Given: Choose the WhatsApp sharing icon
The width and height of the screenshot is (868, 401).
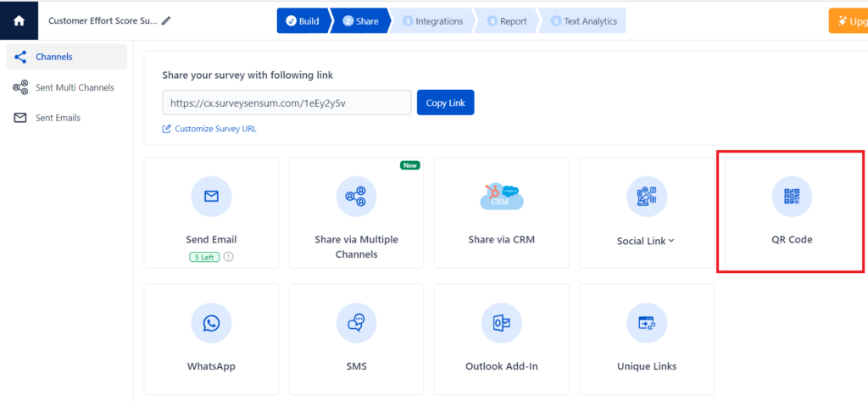Looking at the screenshot, I should pyautogui.click(x=211, y=323).
